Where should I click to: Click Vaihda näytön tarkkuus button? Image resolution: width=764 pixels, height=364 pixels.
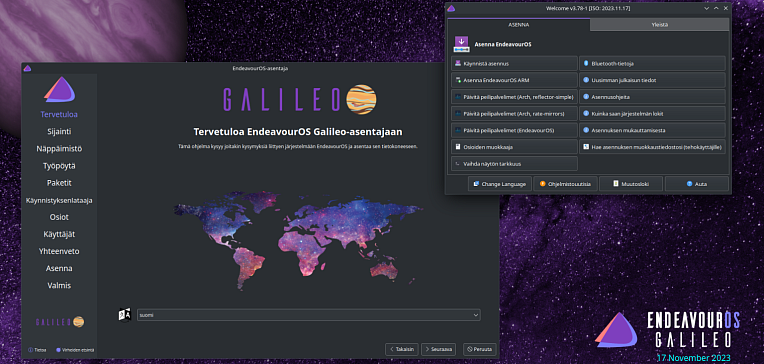[515, 163]
